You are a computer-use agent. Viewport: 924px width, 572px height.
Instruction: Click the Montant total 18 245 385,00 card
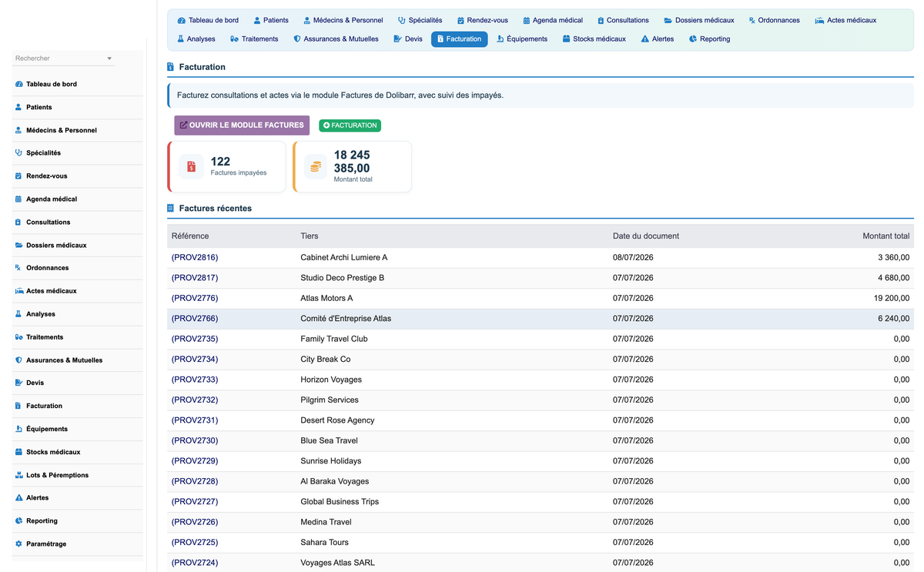click(x=352, y=166)
